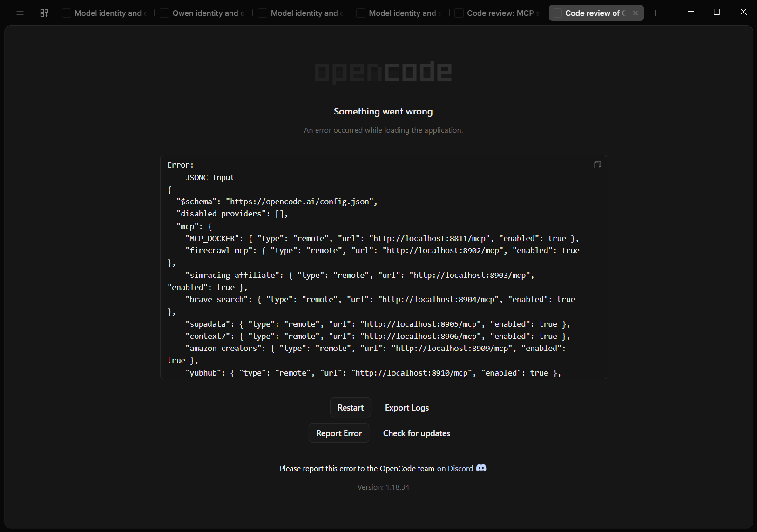Open the grid layout icon beside the tabs
This screenshot has height=532, width=757.
click(44, 13)
